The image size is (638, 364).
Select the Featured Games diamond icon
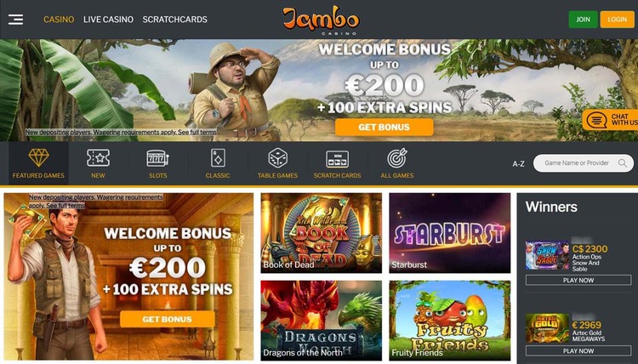click(x=38, y=157)
